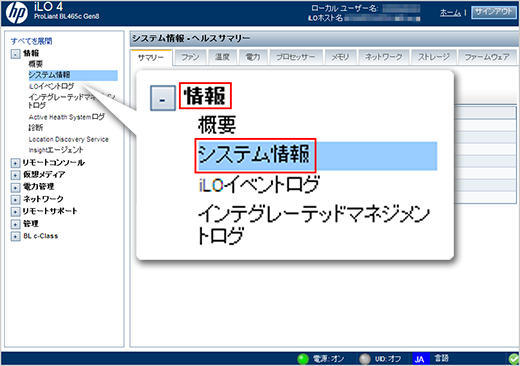Open the ファン tab
This screenshot has height=366, width=520.
pyautogui.click(x=190, y=57)
